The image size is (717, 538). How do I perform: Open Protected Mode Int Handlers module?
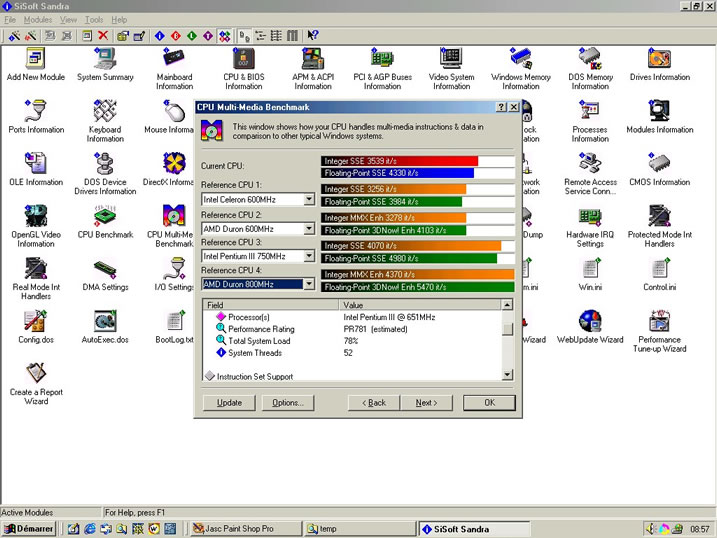pyautogui.click(x=659, y=227)
